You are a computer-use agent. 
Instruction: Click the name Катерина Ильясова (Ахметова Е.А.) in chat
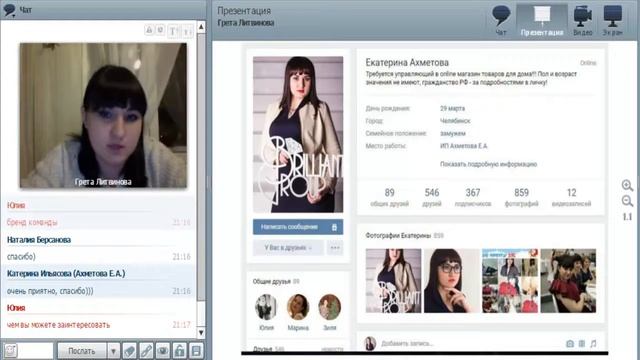coord(66,273)
